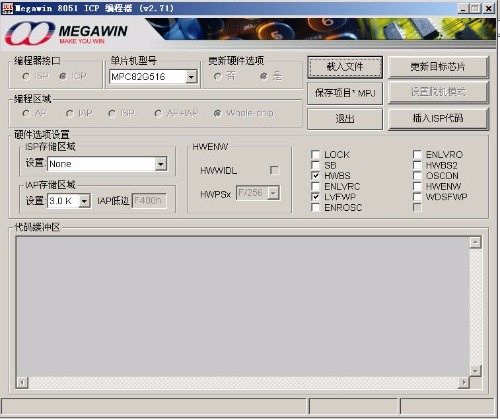Viewport: 500px width, 419px height.
Task: Click the 保存项目*.MPJ button
Action: [x=345, y=93]
